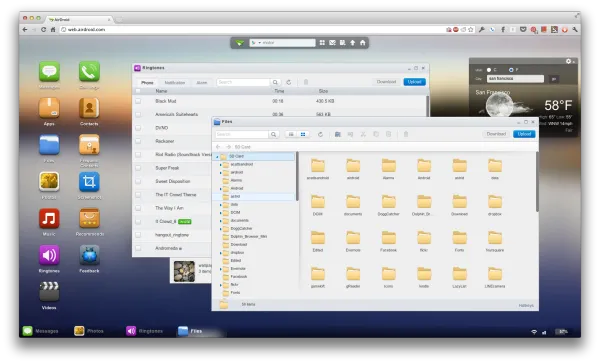Viewport: 600px width, 364px height.
Task: Click the new message envelope toolbar icon
Action: [332, 43]
